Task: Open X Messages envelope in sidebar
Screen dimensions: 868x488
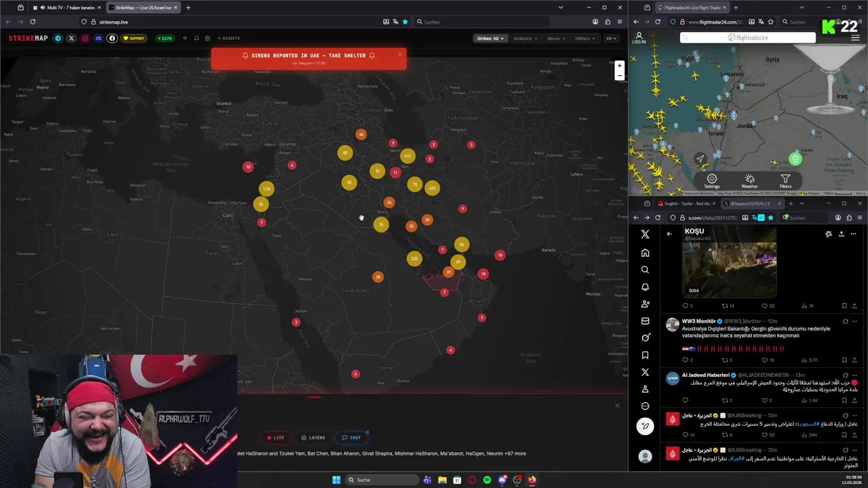Action: (645, 321)
